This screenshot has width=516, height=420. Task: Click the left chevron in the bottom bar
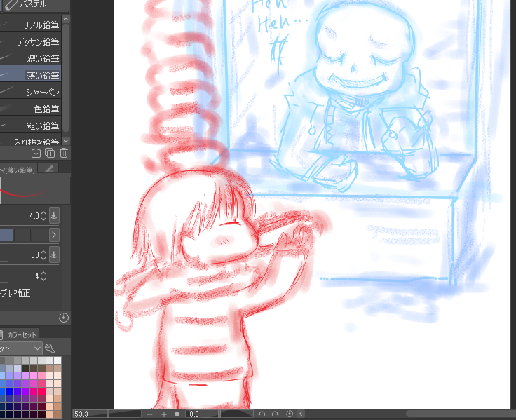pyautogui.click(x=301, y=414)
